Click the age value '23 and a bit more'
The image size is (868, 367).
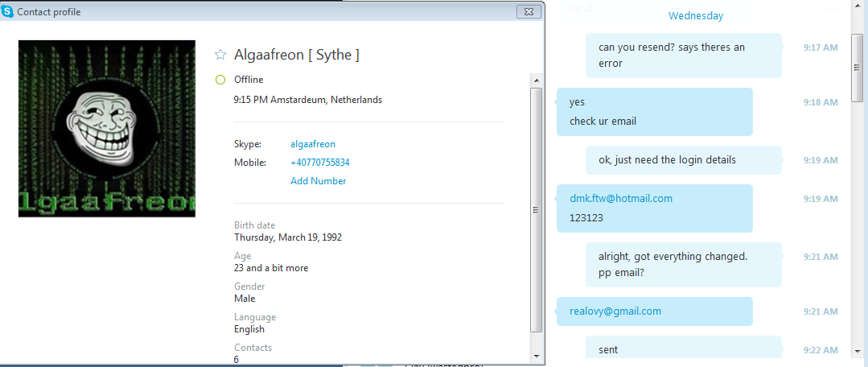click(271, 268)
